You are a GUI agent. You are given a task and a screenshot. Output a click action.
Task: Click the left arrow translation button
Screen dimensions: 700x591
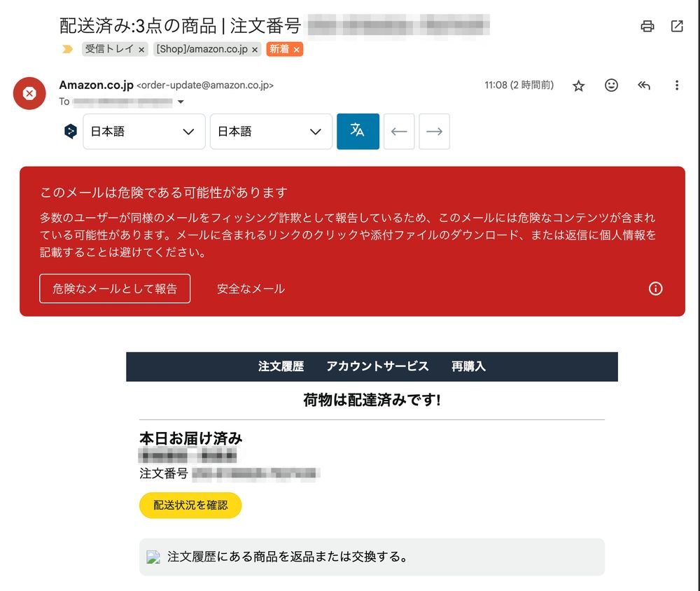[x=399, y=132]
